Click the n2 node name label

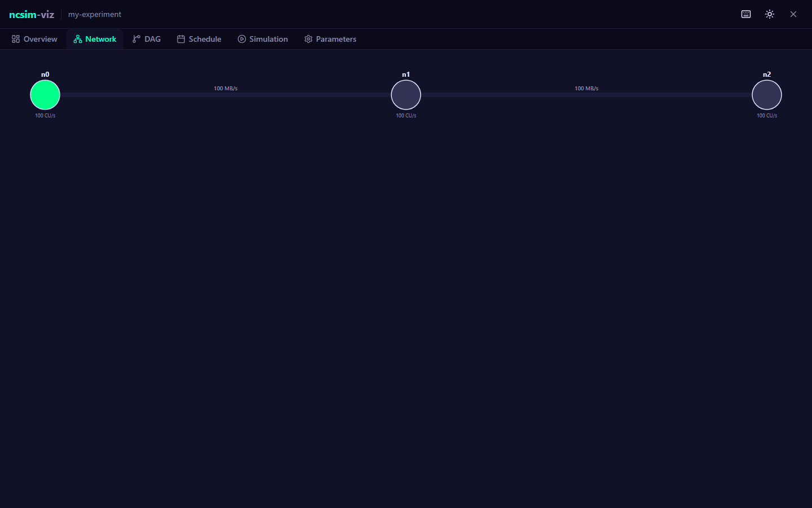(767, 75)
